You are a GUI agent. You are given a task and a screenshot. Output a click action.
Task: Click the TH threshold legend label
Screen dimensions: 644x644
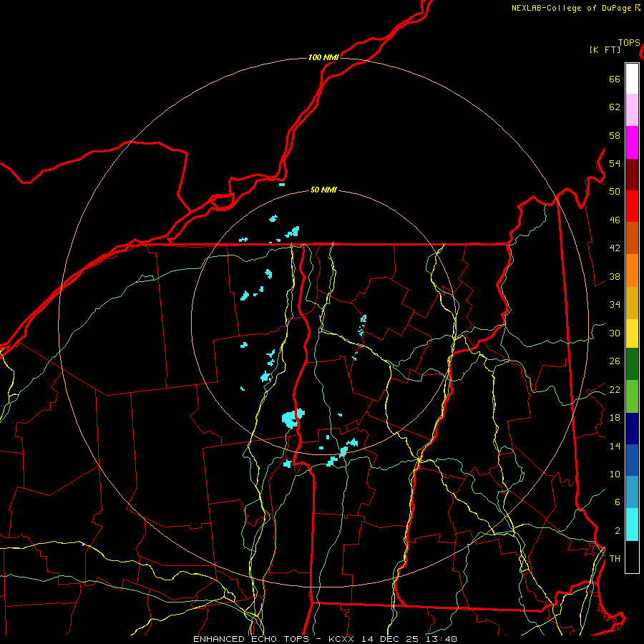615,559
